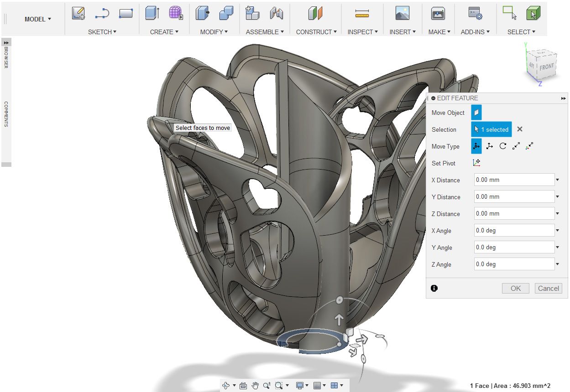Open the Create Sketch tool
The width and height of the screenshot is (570, 392).
point(78,14)
